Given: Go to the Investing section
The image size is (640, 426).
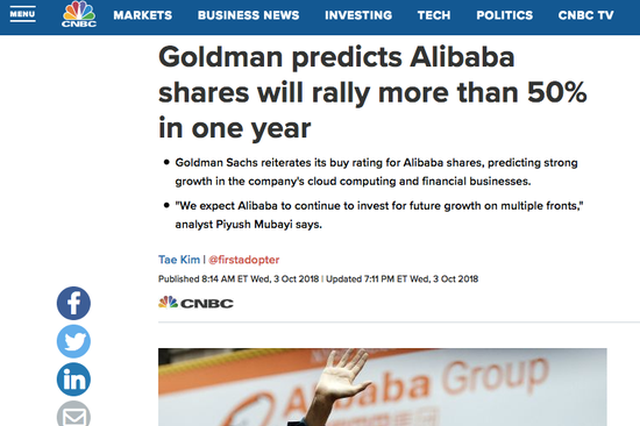Looking at the screenshot, I should click(358, 16).
